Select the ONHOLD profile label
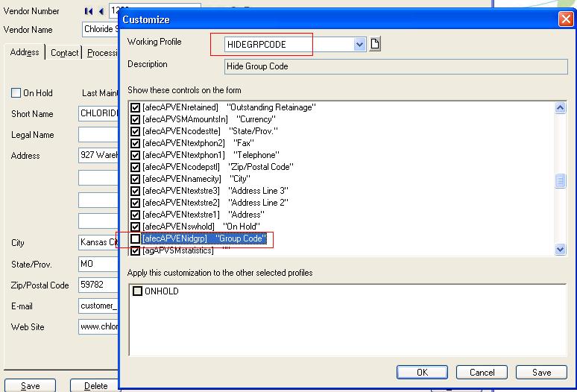 coord(162,291)
